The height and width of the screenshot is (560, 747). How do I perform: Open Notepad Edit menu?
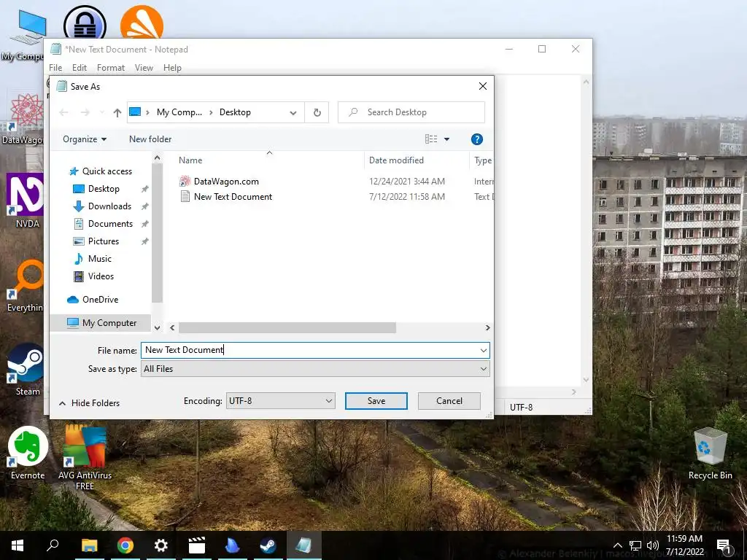pos(79,68)
